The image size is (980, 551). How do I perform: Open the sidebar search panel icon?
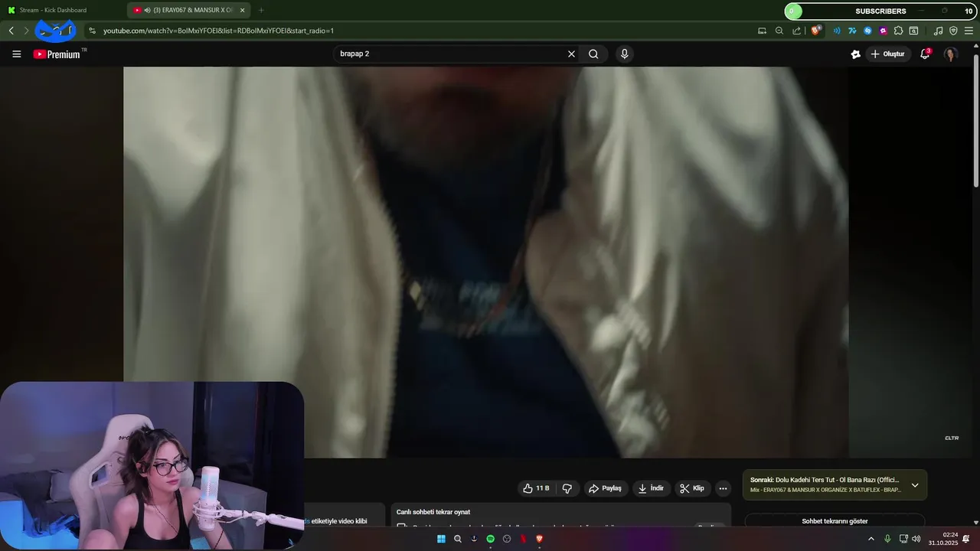click(913, 31)
